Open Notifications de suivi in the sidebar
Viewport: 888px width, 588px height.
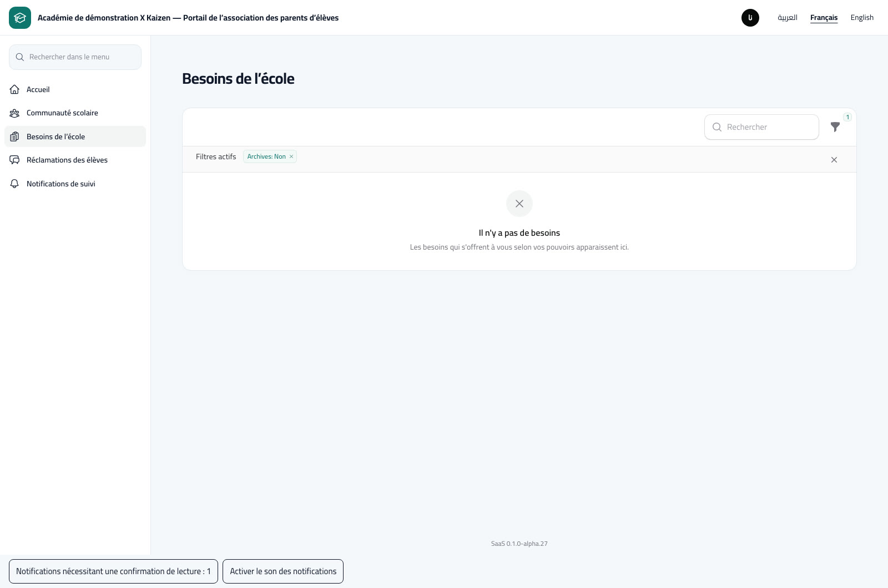(x=75, y=184)
